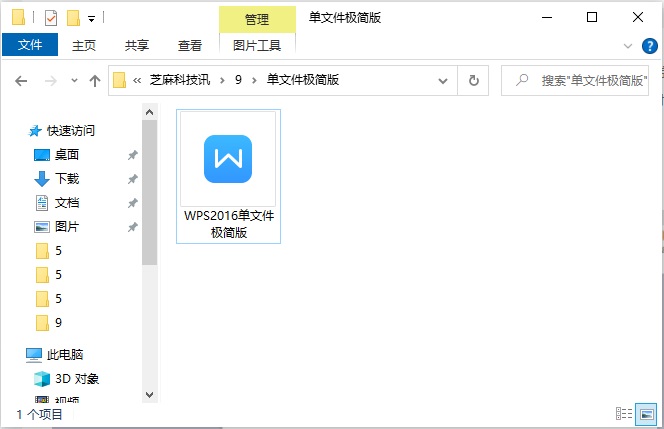The width and height of the screenshot is (664, 429).
Task: Click the 桌面 monitor icon
Action: [42, 155]
